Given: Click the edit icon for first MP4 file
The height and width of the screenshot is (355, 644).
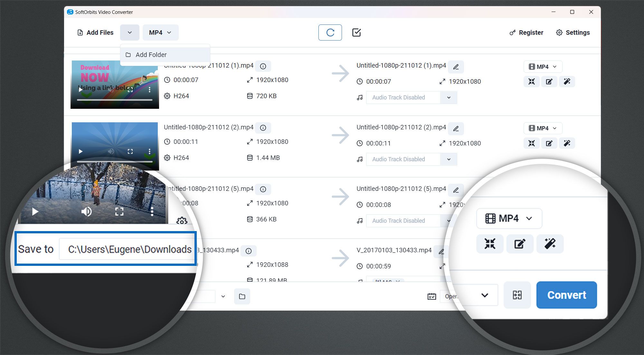Looking at the screenshot, I should [x=549, y=82].
